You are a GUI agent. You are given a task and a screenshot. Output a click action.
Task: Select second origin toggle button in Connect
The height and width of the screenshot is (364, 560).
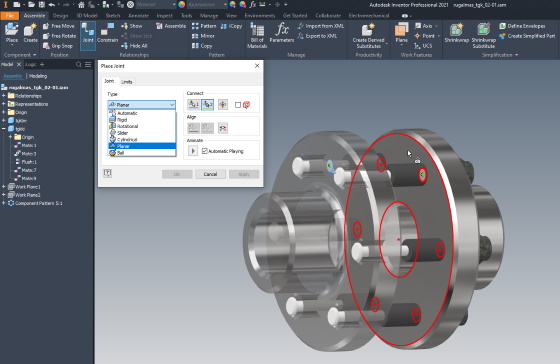(x=208, y=105)
